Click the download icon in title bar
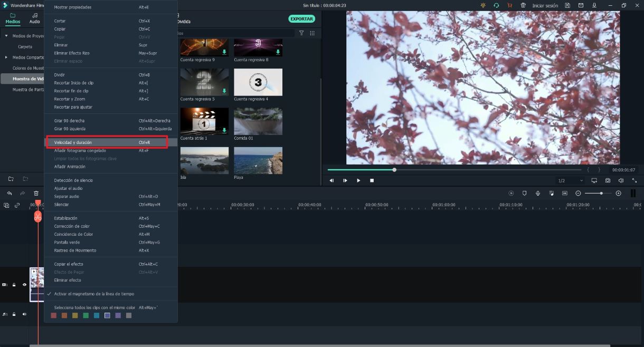Image resolution: width=644 pixels, height=347 pixels. [x=595, y=5]
